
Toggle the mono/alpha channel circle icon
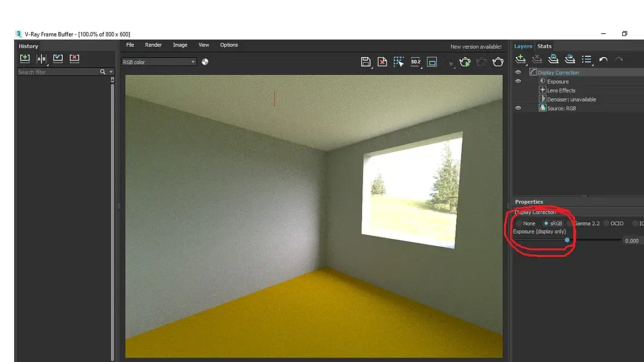(205, 62)
